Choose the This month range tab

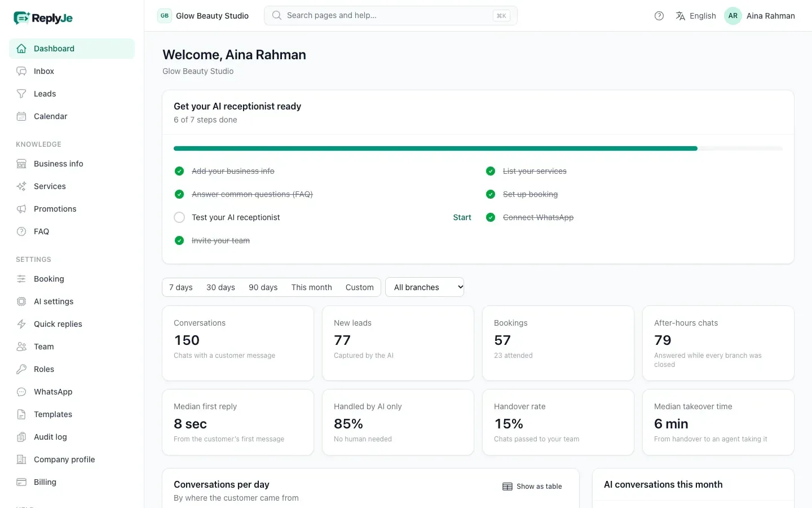312,287
